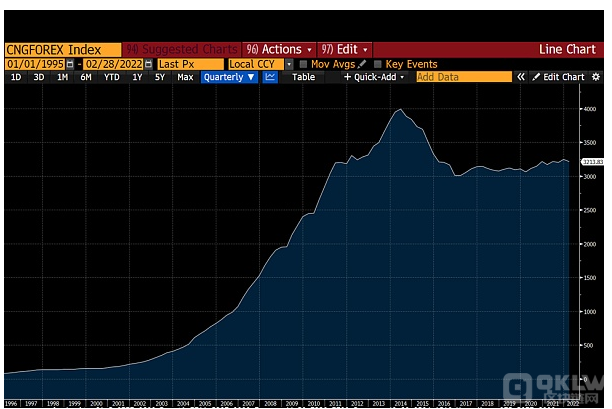Viewport: 612px width, 409px height.
Task: Click the double chevron collapse icon
Action: pyautogui.click(x=521, y=77)
